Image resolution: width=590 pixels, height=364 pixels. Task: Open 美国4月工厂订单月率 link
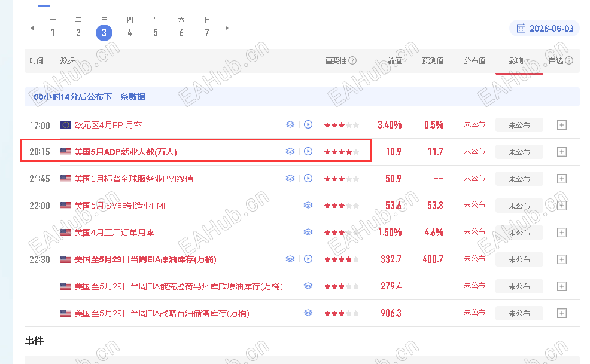tap(114, 233)
